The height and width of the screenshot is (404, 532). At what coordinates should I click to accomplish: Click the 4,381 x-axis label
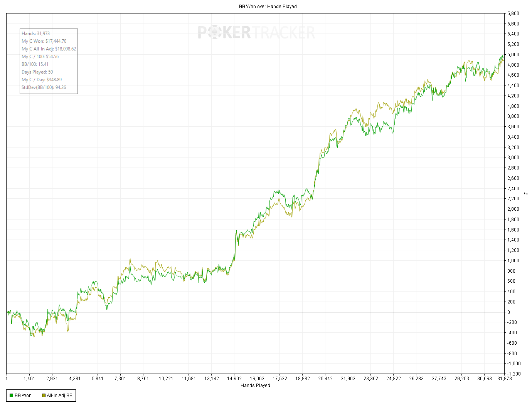pyautogui.click(x=75, y=379)
